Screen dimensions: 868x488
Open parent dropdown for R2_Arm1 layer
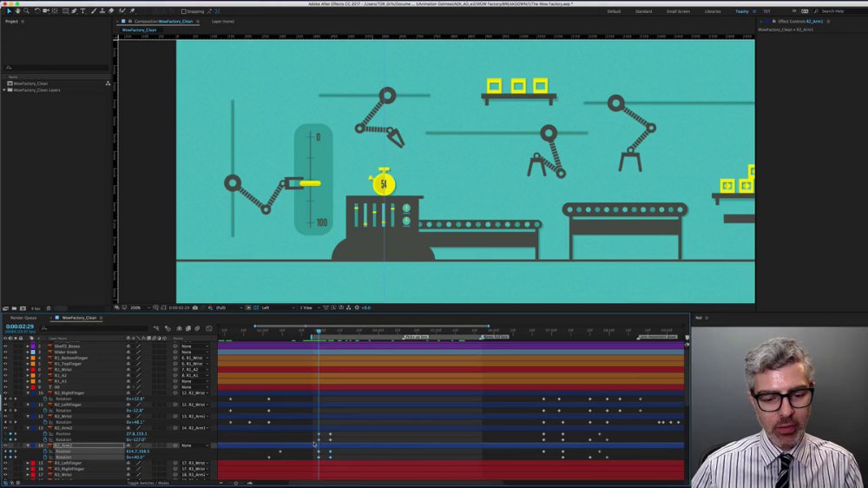194,445
